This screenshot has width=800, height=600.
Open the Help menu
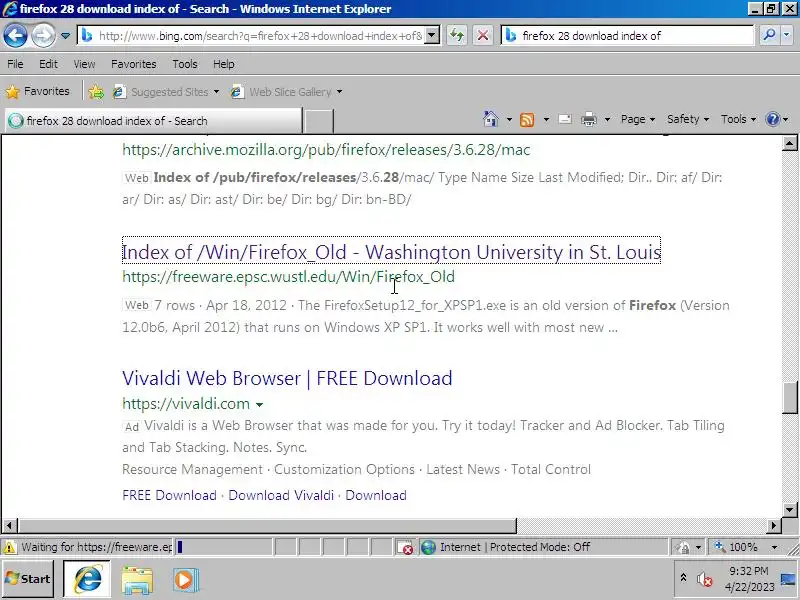(x=223, y=64)
